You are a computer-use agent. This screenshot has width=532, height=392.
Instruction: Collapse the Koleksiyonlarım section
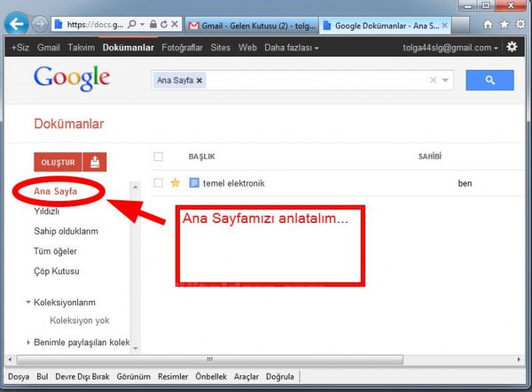pyautogui.click(x=28, y=302)
